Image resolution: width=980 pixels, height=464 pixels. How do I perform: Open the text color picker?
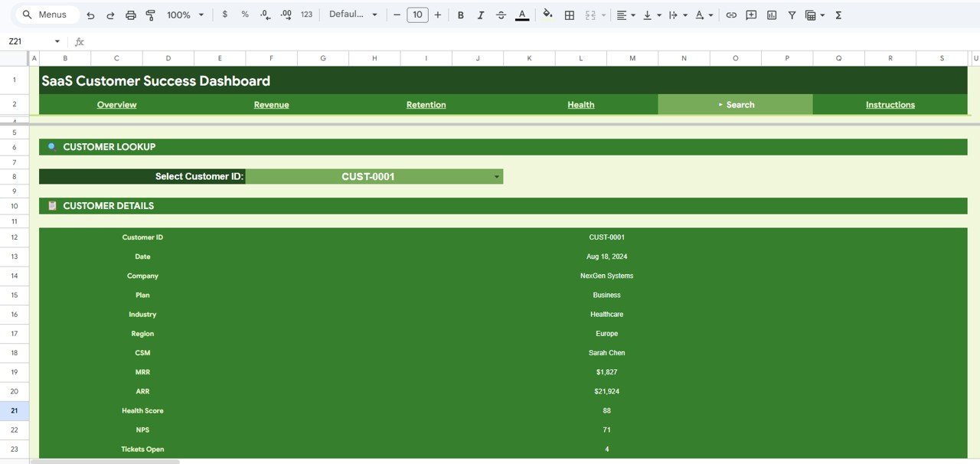[x=521, y=15]
